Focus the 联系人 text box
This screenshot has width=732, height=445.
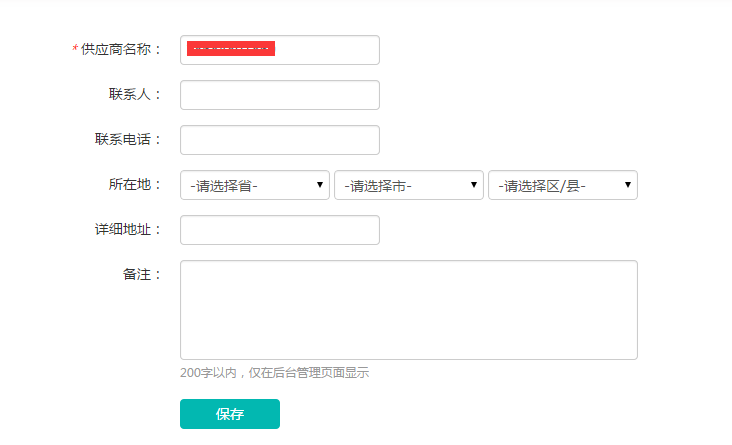click(x=280, y=95)
